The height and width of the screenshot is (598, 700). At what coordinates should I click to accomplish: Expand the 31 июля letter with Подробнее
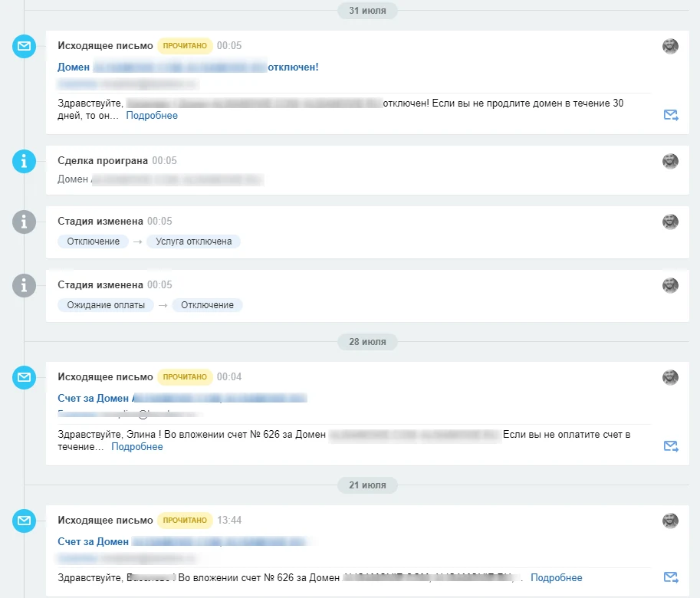point(152,116)
